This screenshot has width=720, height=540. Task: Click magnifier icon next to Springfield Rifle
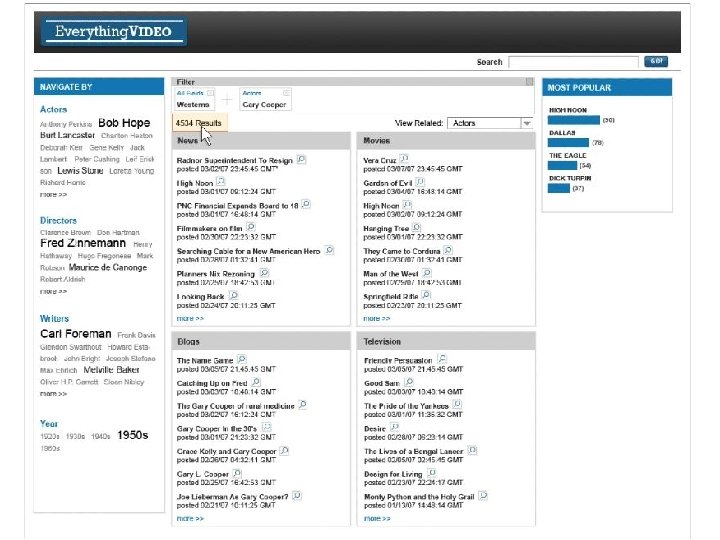point(426,295)
